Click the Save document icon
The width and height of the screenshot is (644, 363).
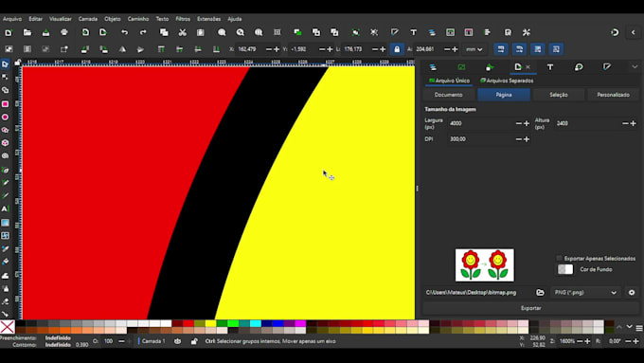click(x=45, y=32)
